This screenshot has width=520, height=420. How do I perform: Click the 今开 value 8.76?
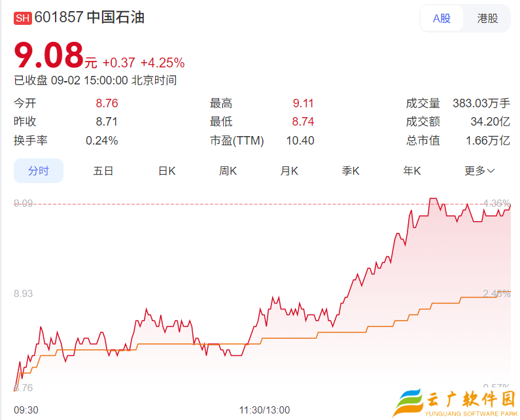pyautogui.click(x=107, y=103)
